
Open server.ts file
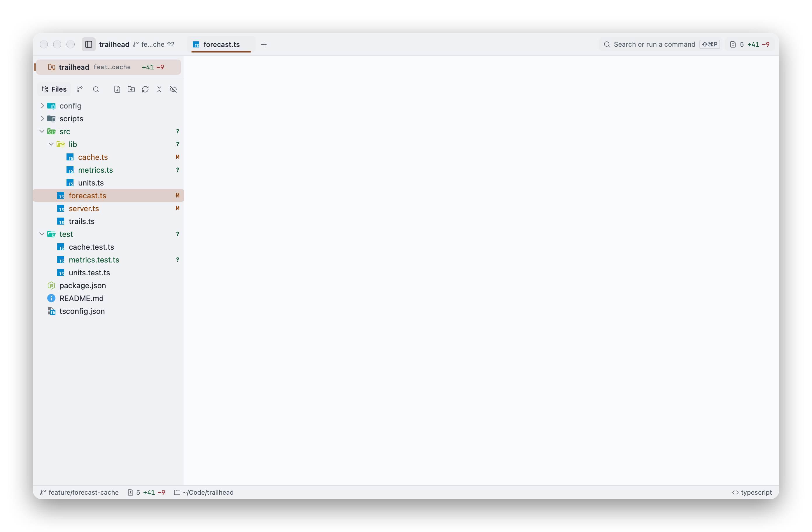108,209
